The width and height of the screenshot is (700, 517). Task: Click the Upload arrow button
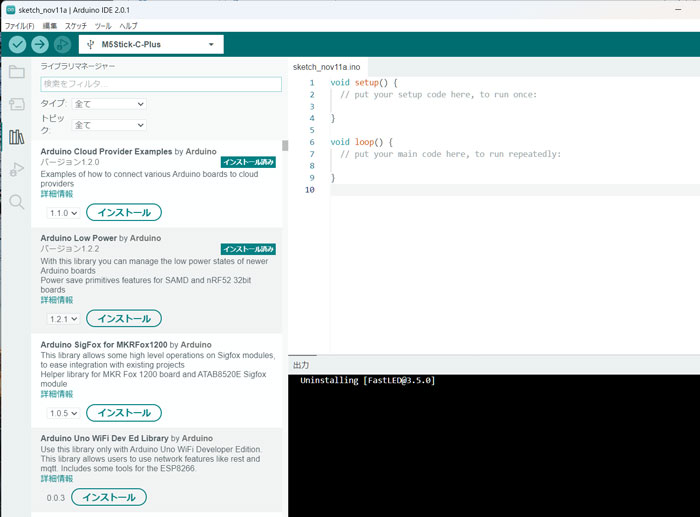tap(40, 44)
